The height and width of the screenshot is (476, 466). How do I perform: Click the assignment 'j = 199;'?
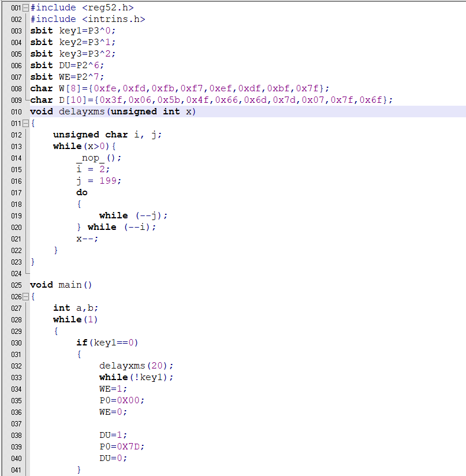(99, 181)
